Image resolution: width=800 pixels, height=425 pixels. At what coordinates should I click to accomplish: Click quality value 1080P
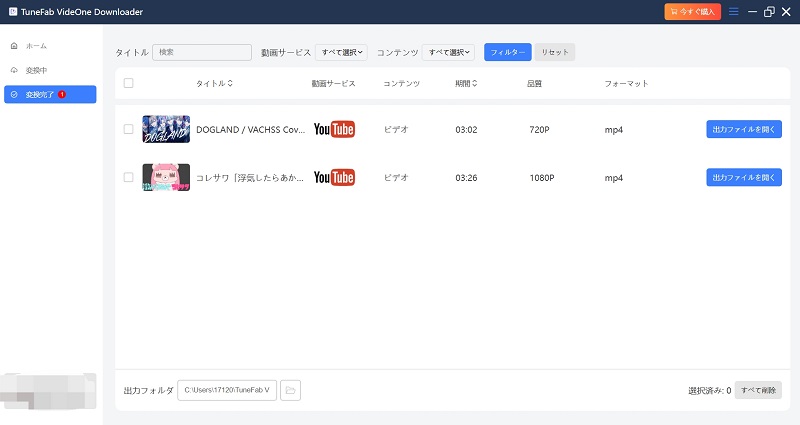542,178
